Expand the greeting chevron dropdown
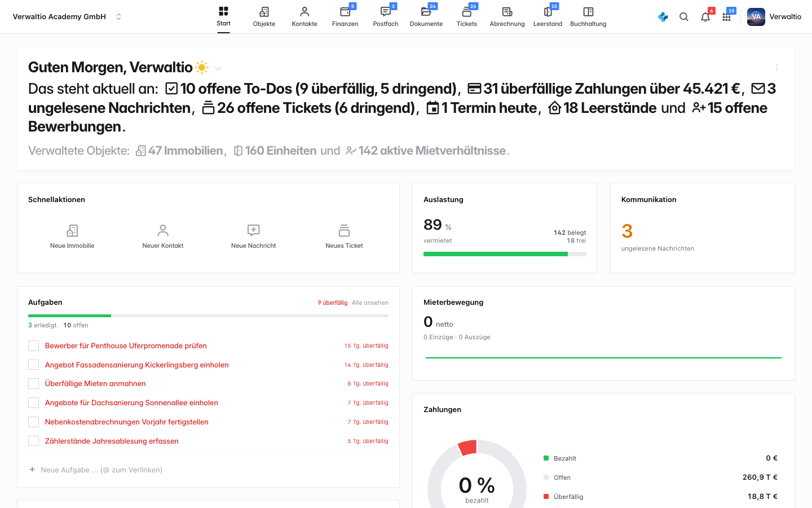Image resolution: width=812 pixels, height=508 pixels. click(218, 68)
